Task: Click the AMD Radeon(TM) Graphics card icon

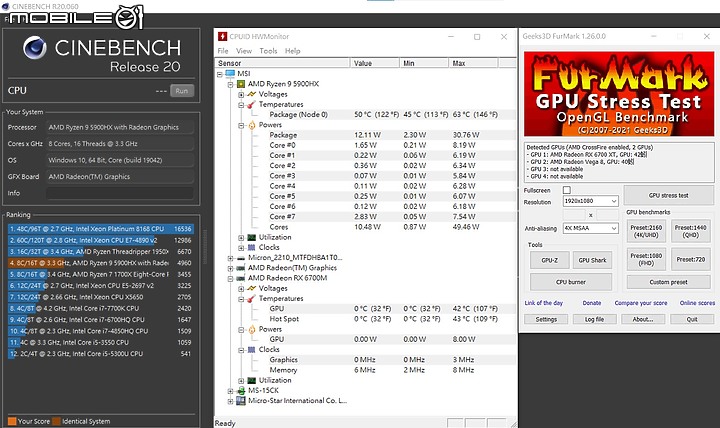Action: [x=241, y=268]
